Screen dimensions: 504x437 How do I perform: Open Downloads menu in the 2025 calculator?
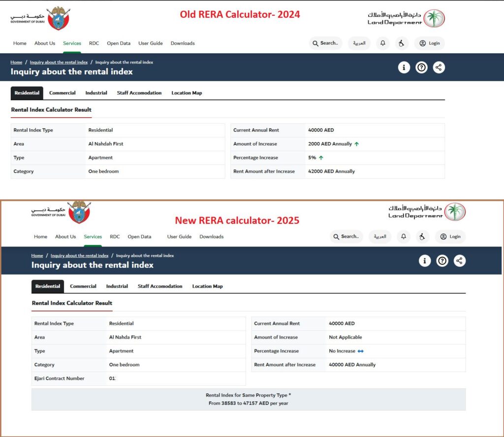tap(212, 237)
